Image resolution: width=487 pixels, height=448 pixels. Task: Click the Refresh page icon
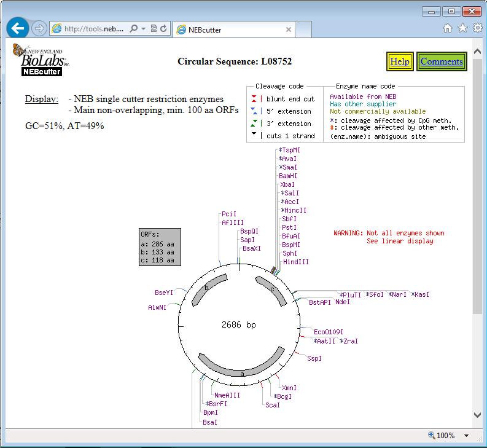click(163, 29)
